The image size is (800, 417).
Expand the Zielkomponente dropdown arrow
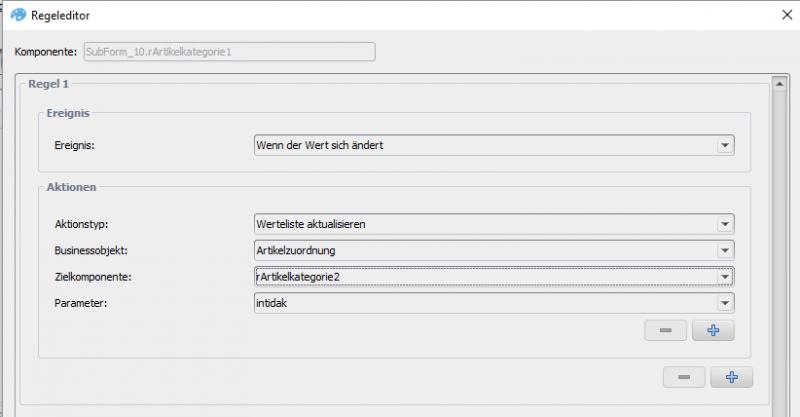point(724,277)
